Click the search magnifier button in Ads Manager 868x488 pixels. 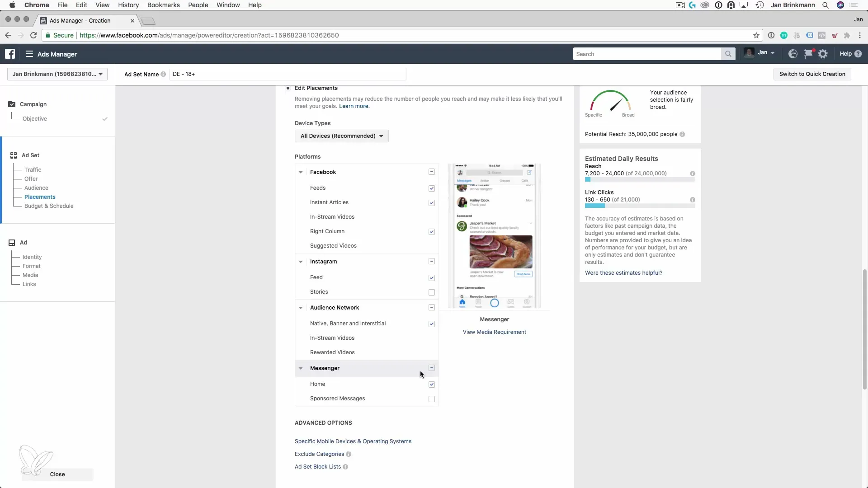pos(728,54)
